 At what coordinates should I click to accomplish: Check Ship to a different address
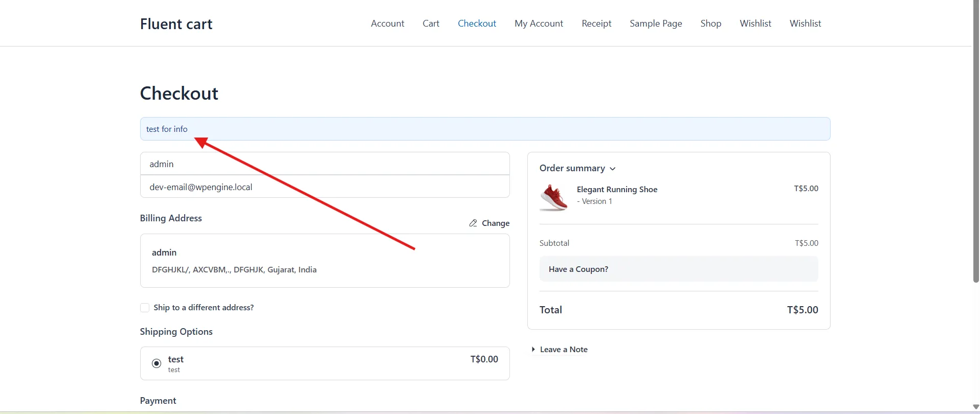pyautogui.click(x=145, y=308)
